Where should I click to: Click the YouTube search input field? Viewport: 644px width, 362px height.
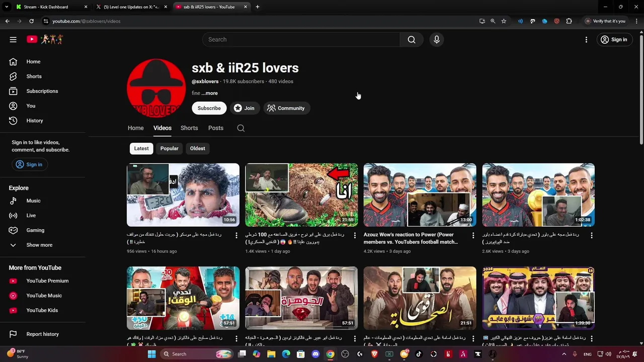pyautogui.click(x=301, y=39)
